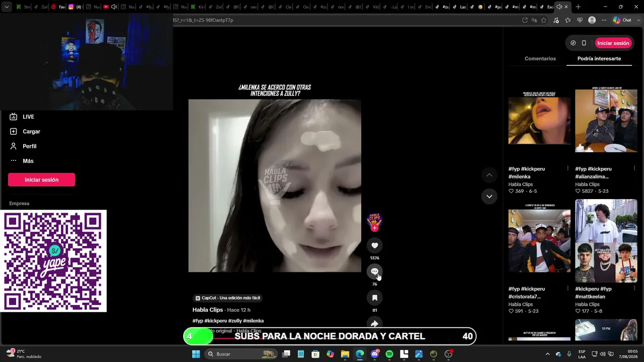
Task: Open the weather widget on taskbar
Action: [x=24, y=354]
